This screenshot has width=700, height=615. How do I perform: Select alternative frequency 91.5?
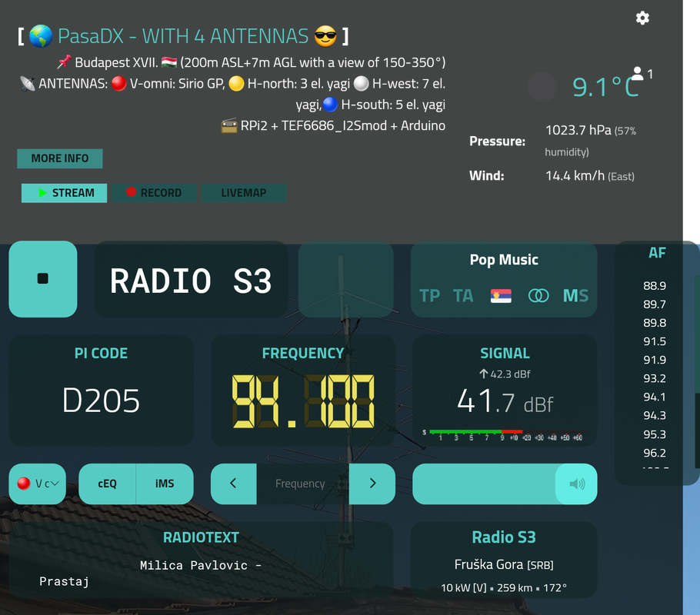click(x=655, y=341)
